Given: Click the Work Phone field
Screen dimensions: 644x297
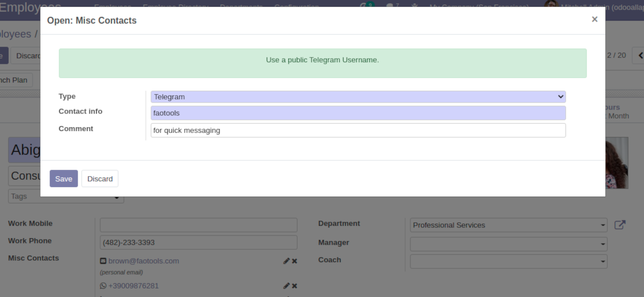Looking at the screenshot, I should click(198, 242).
